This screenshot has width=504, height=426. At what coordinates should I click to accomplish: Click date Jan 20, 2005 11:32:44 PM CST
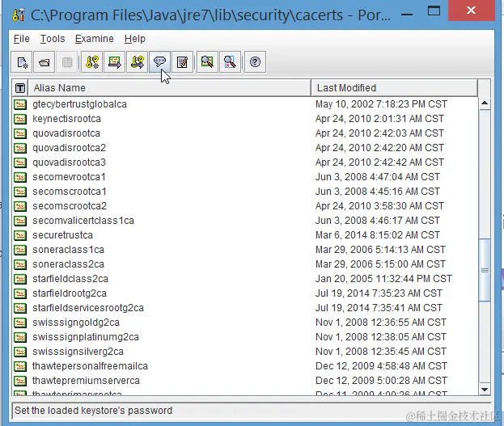click(383, 279)
